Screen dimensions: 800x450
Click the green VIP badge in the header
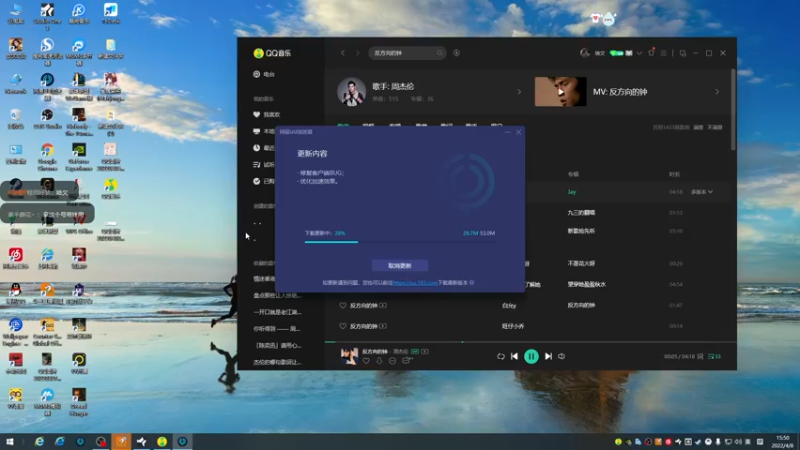616,53
